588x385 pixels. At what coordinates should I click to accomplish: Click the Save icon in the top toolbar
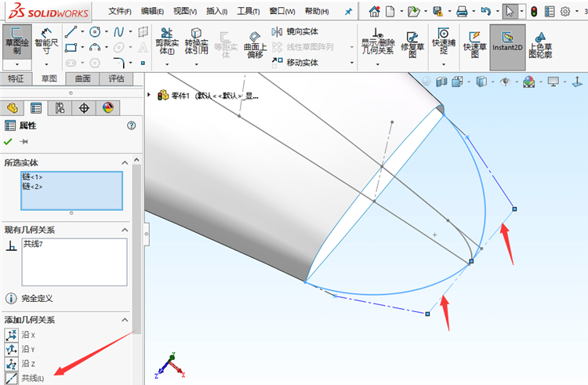(437, 12)
